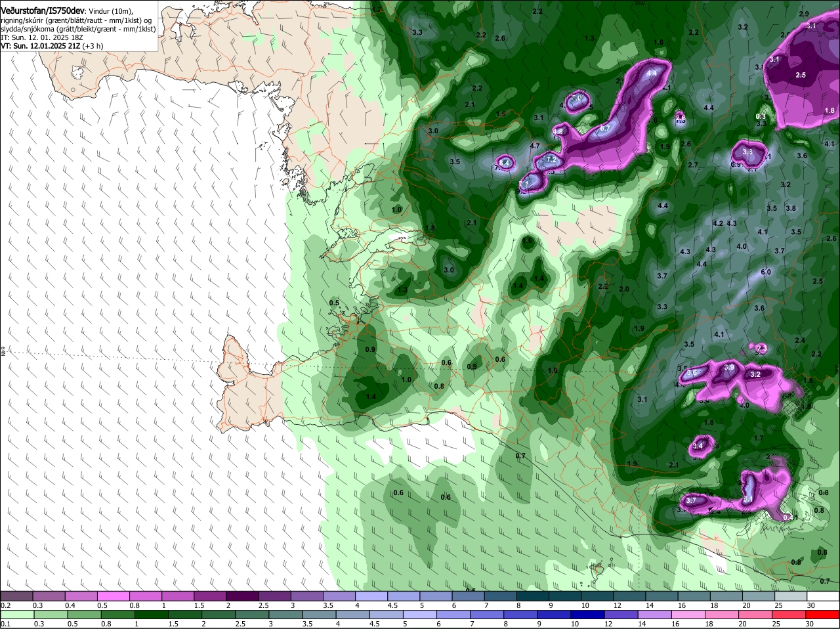Pick the navy blue swatch labeled 10 in lower legend
Image resolution: width=840 pixels, height=629 pixels.
click(587, 615)
